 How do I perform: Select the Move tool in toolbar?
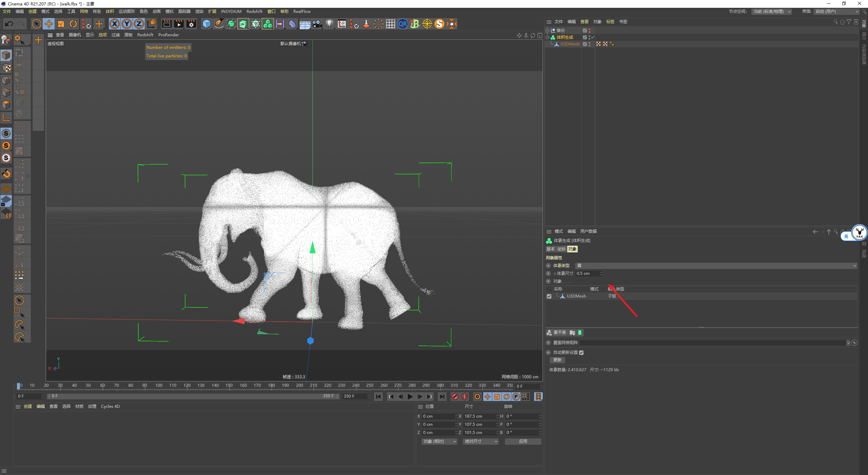click(x=49, y=24)
